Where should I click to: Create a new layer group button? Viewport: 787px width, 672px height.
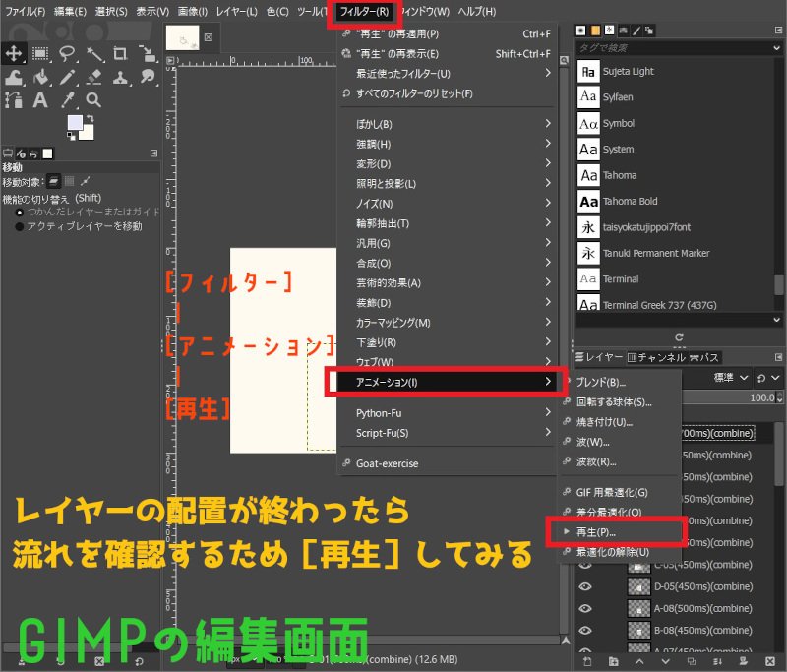click(x=613, y=661)
